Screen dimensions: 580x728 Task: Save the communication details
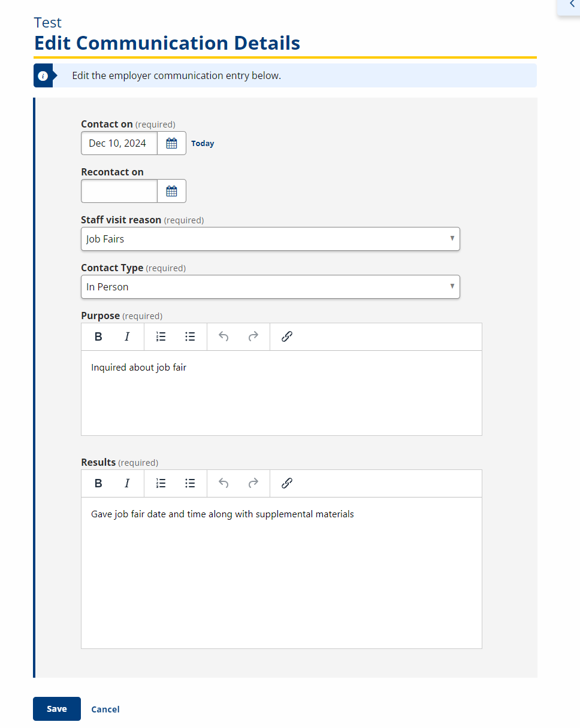coord(57,709)
